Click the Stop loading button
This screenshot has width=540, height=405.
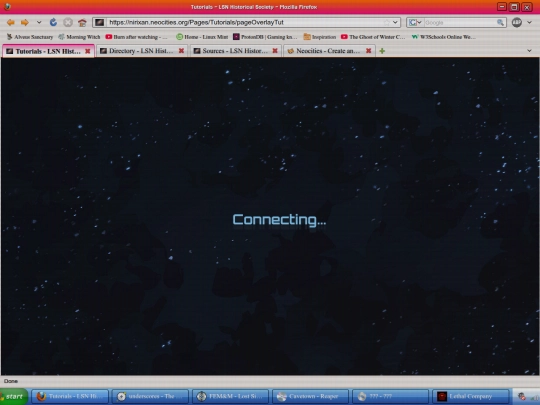pos(68,22)
